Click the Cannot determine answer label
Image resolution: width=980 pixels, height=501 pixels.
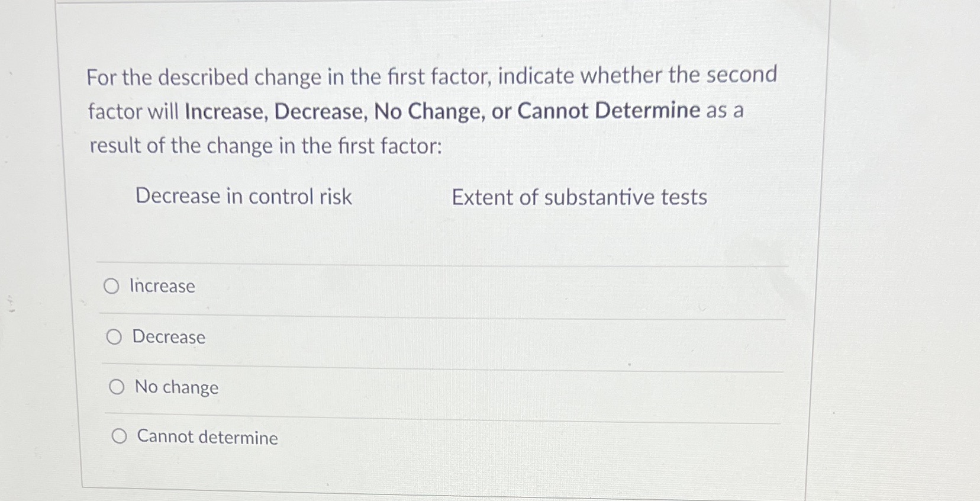coord(207,438)
